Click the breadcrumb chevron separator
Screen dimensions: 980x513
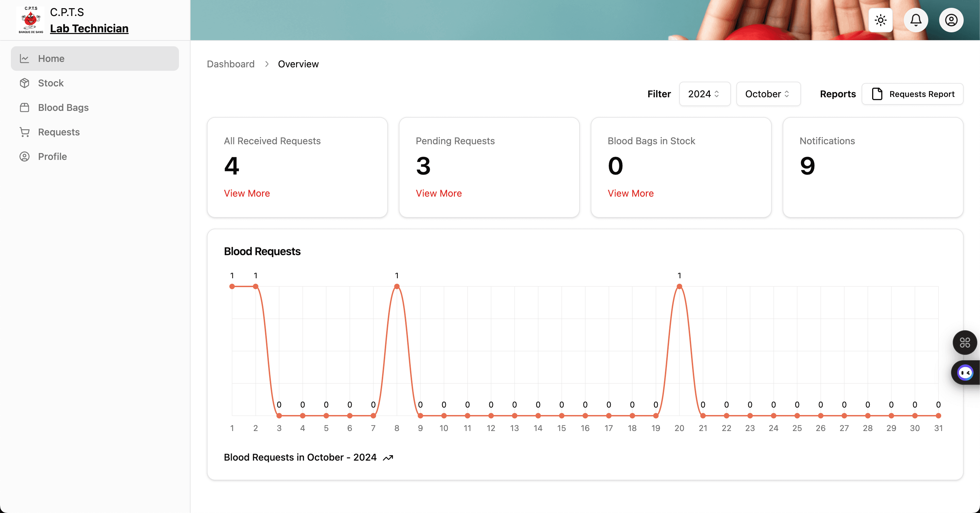[x=267, y=64]
